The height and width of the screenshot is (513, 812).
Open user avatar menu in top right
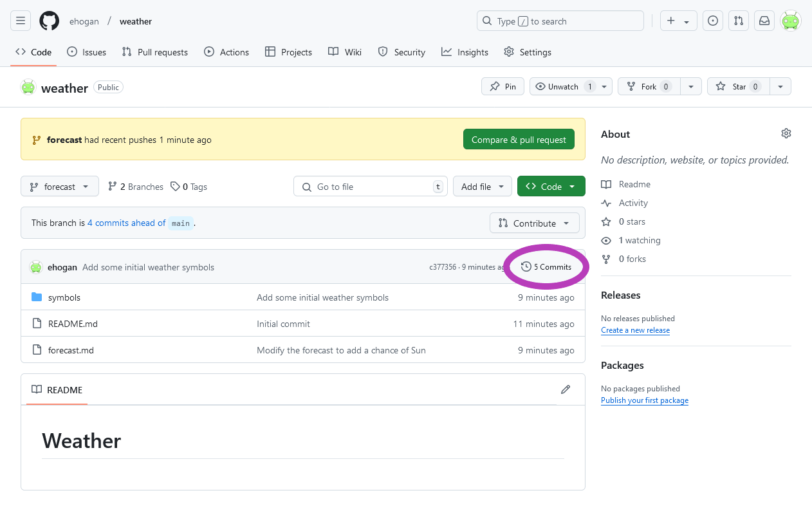tap(791, 21)
